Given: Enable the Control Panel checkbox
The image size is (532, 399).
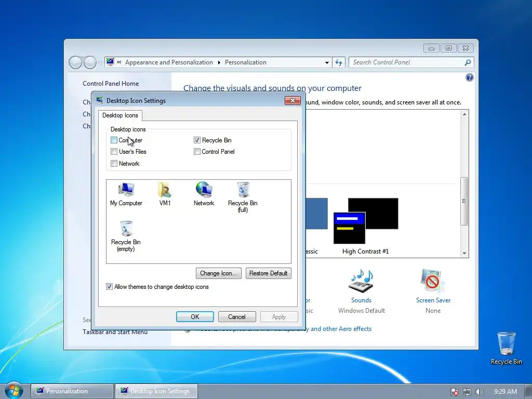Looking at the screenshot, I should pyautogui.click(x=197, y=152).
